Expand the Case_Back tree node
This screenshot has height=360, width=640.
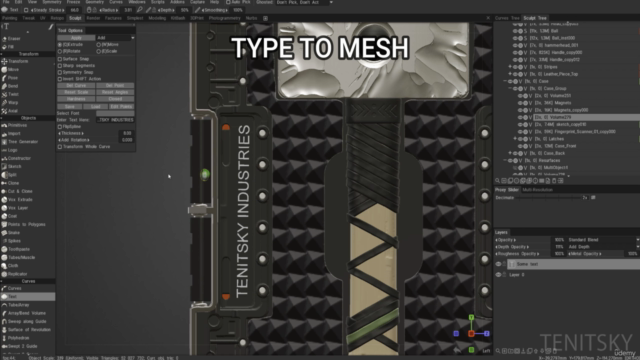(510, 153)
